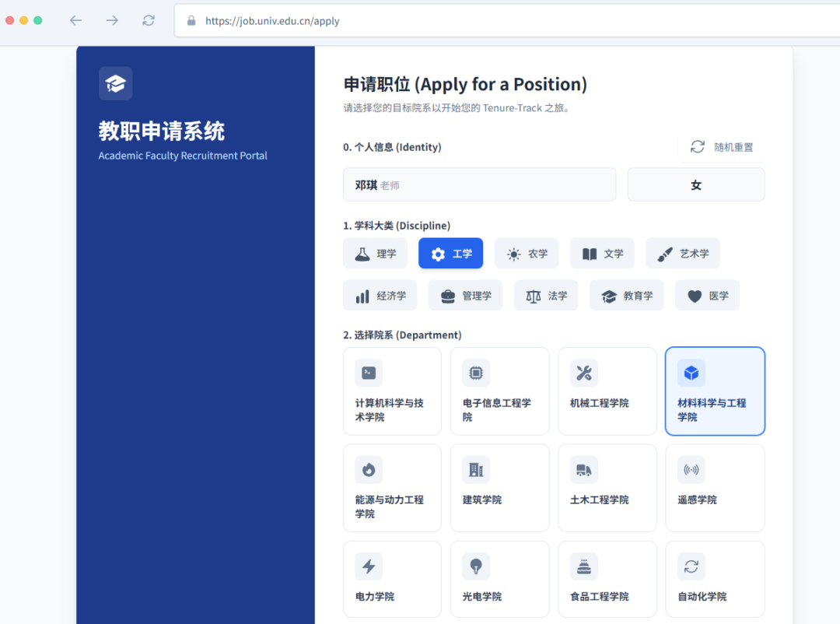Select the 经济学 discipline text label
Image resolution: width=840 pixels, height=624 pixels.
(391, 296)
